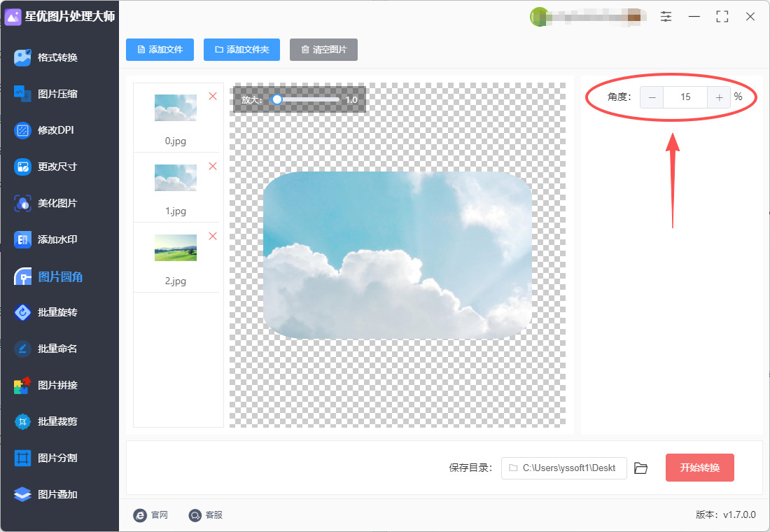Select the 图片圆角 rounded corner tool

click(x=48, y=276)
